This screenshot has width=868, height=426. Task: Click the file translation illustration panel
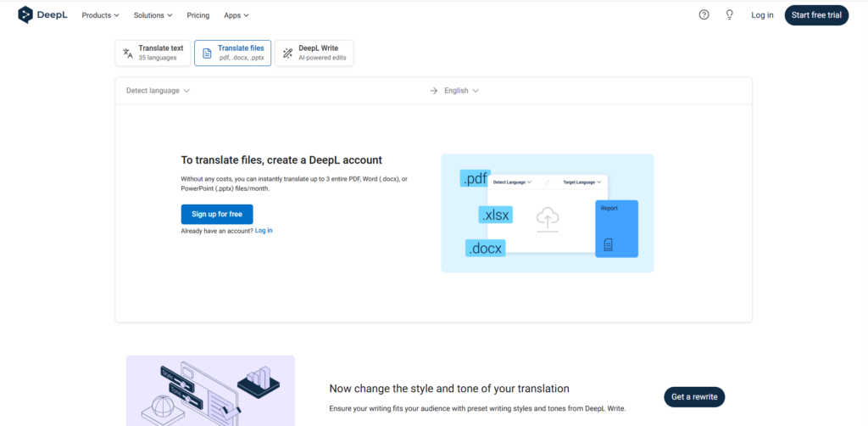(548, 213)
